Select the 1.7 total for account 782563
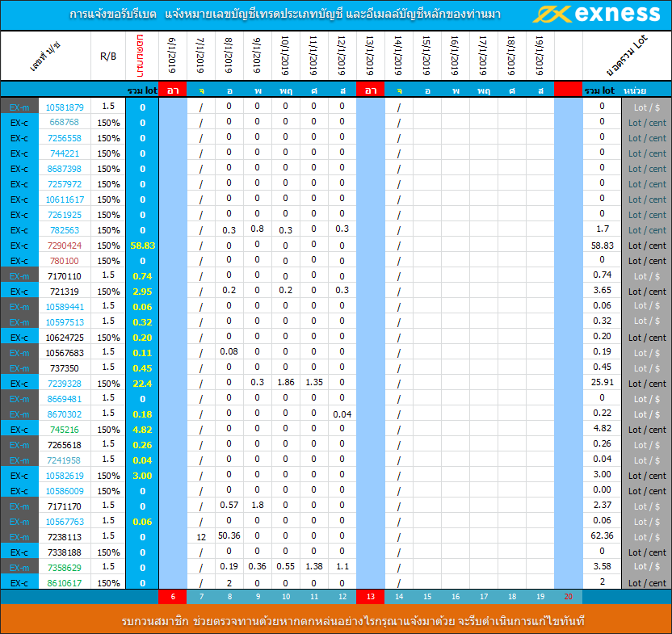The image size is (672, 634). [x=603, y=229]
